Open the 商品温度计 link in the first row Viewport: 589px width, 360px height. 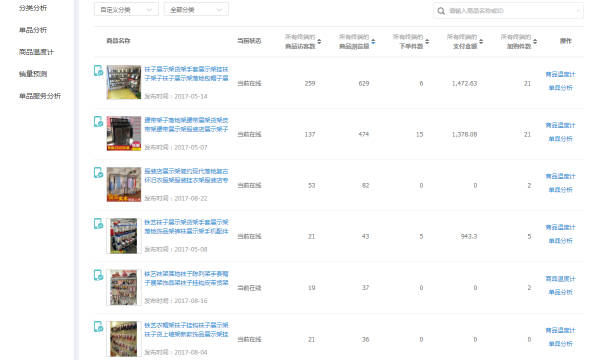(560, 74)
